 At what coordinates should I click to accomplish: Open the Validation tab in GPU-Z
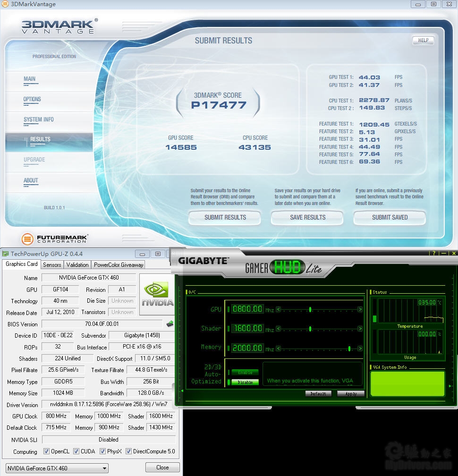pyautogui.click(x=77, y=265)
